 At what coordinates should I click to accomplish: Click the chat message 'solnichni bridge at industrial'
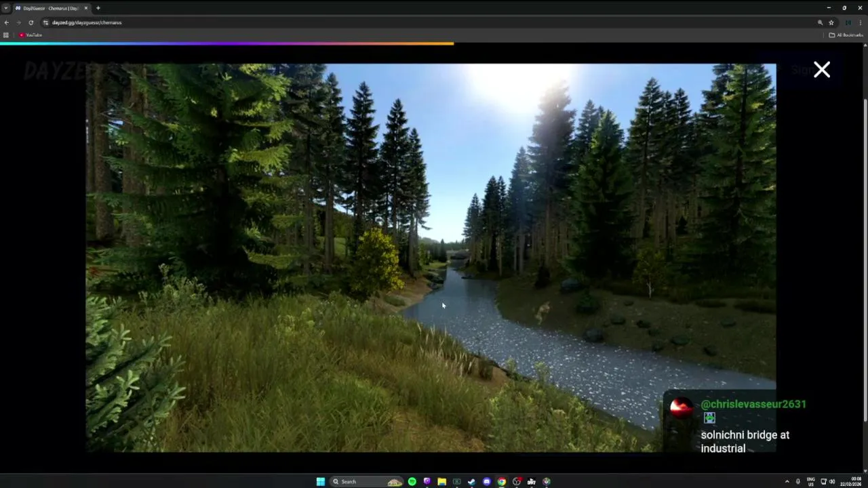coord(745,441)
